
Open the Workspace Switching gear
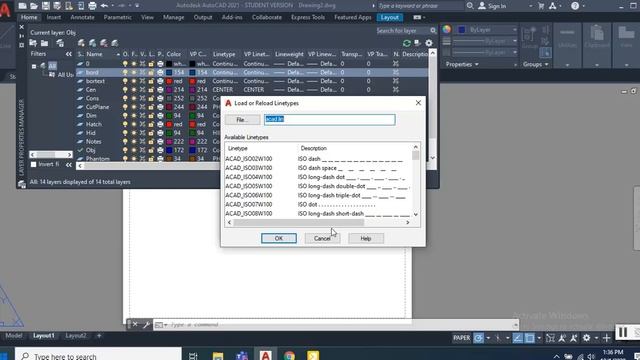click(x=587, y=338)
